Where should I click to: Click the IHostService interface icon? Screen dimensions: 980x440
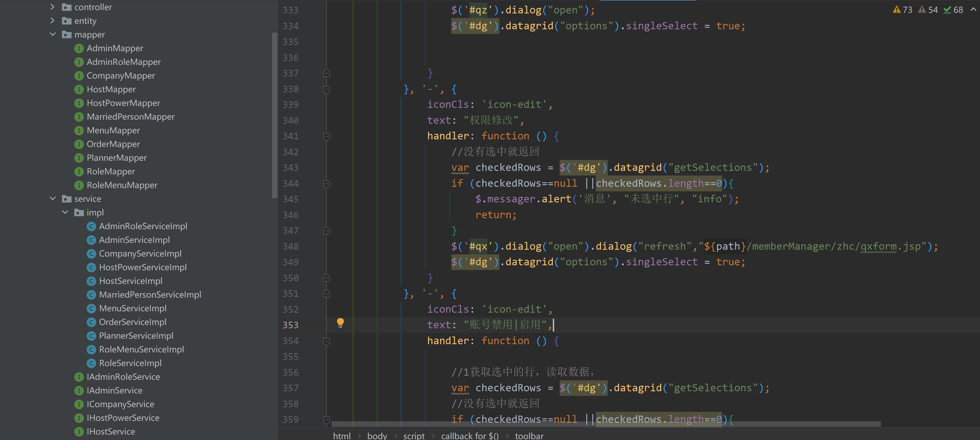(x=79, y=432)
